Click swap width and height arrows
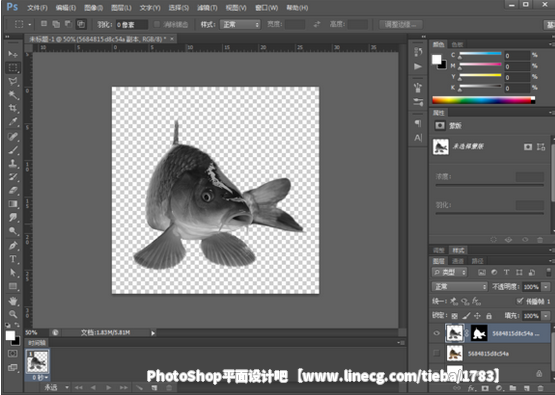This screenshot has width=555, height=395. (317, 24)
